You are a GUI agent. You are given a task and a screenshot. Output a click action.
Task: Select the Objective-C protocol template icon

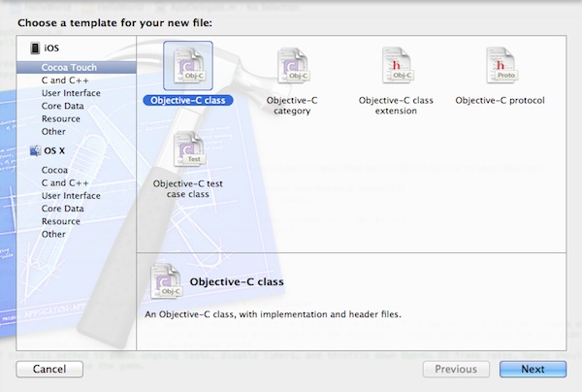(500, 70)
